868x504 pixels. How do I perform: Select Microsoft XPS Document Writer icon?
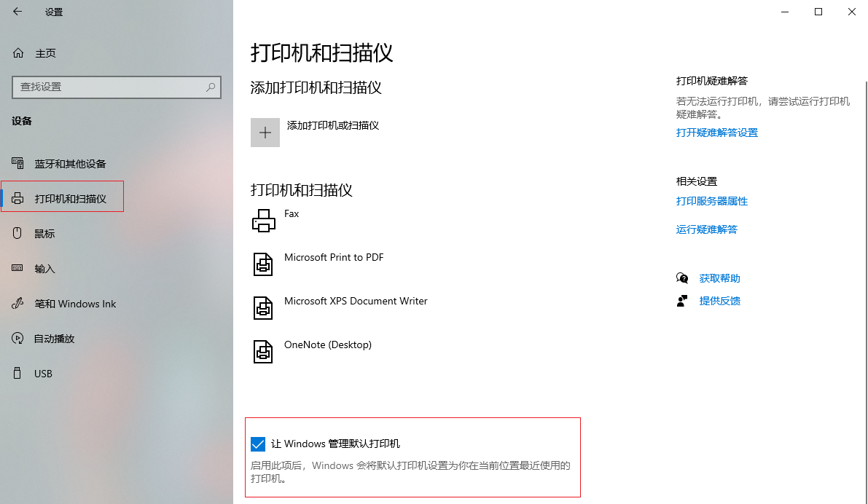click(x=263, y=307)
